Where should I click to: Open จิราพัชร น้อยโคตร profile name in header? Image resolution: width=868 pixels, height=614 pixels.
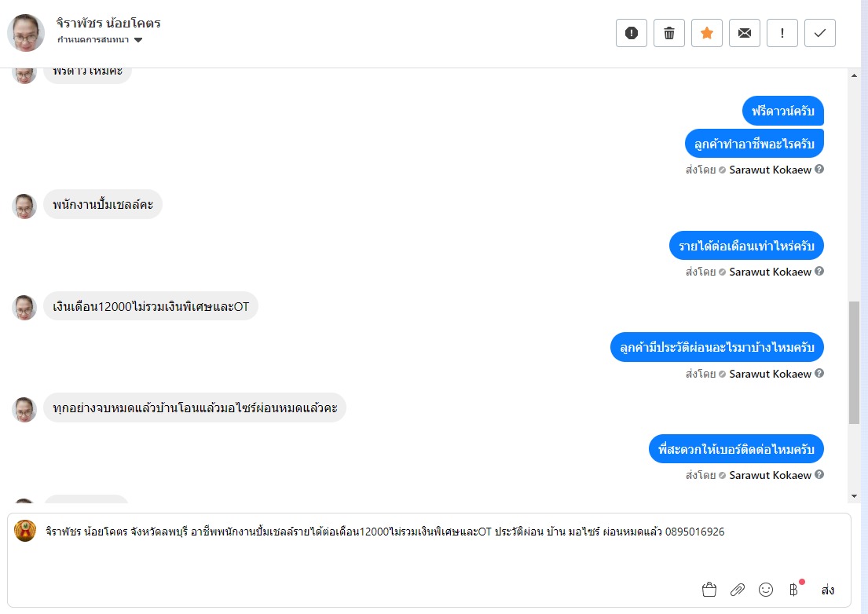108,23
